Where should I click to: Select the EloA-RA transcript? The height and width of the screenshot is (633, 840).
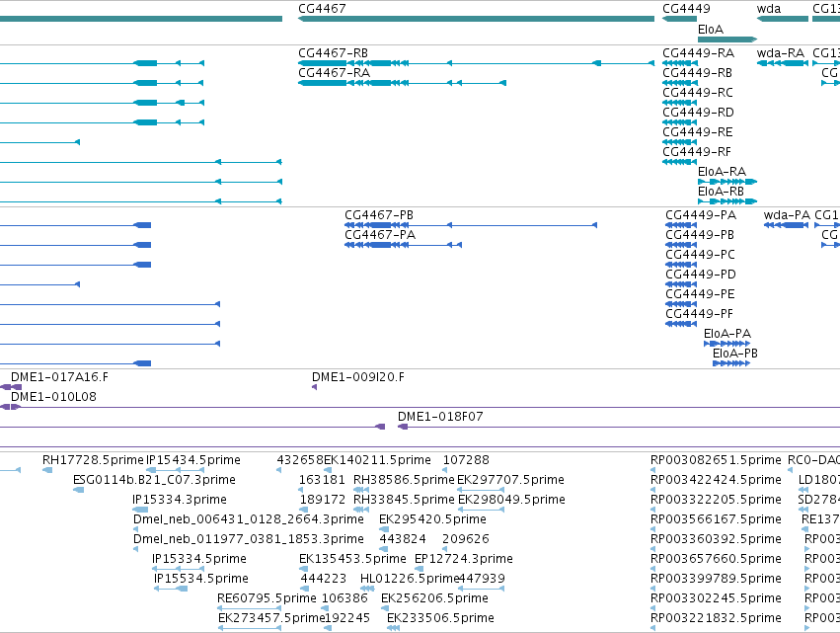coord(727,182)
